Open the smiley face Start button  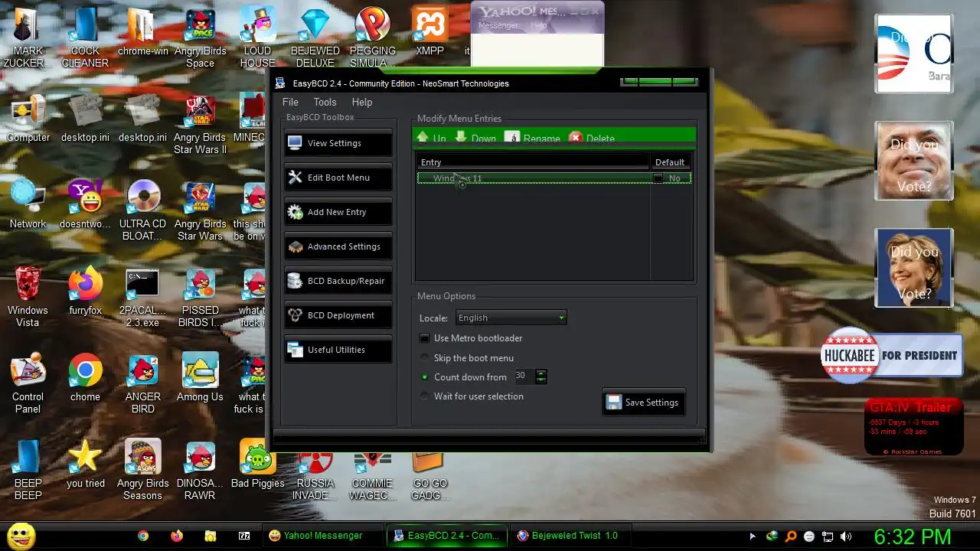coord(21,536)
